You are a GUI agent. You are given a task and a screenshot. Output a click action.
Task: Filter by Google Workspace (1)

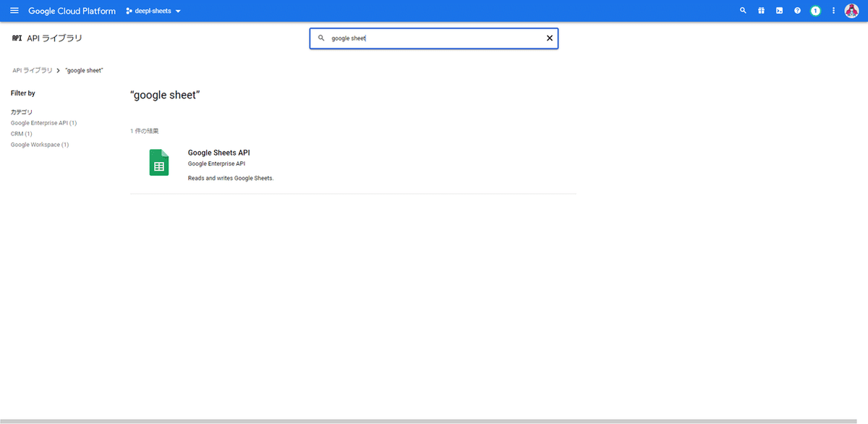point(40,145)
